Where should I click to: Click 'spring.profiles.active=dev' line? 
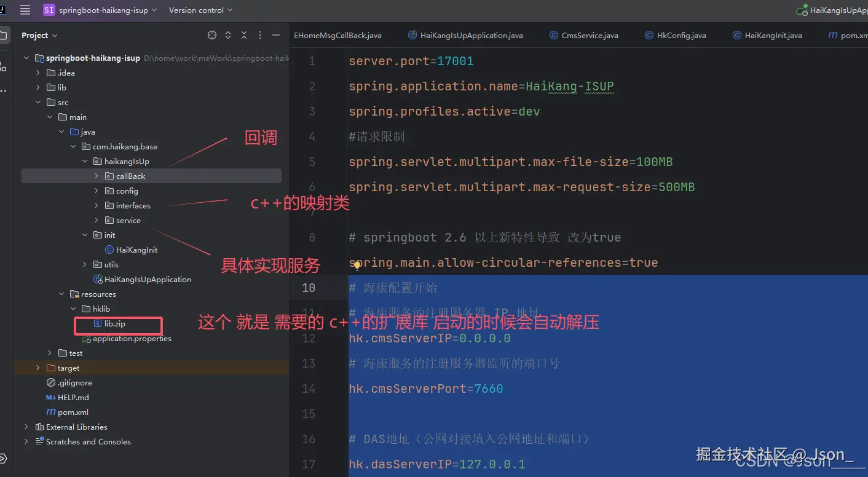tap(444, 111)
